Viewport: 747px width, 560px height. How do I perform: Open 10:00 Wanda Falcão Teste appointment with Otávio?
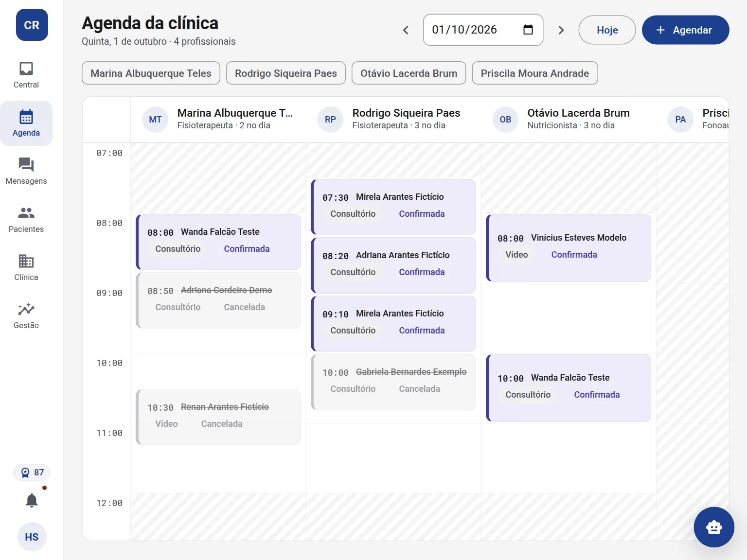click(569, 388)
